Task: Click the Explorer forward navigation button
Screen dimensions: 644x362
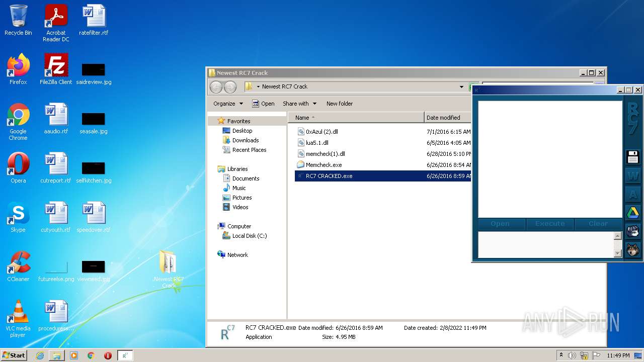Action: (230, 86)
